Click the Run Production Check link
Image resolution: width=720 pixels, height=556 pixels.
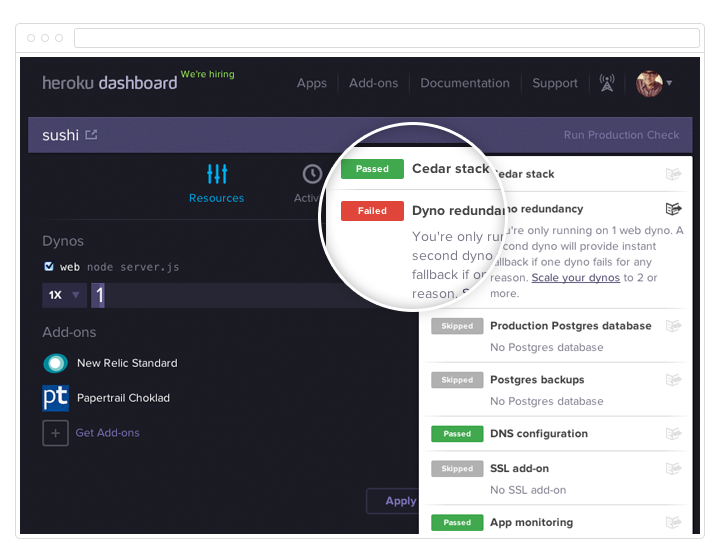(621, 135)
